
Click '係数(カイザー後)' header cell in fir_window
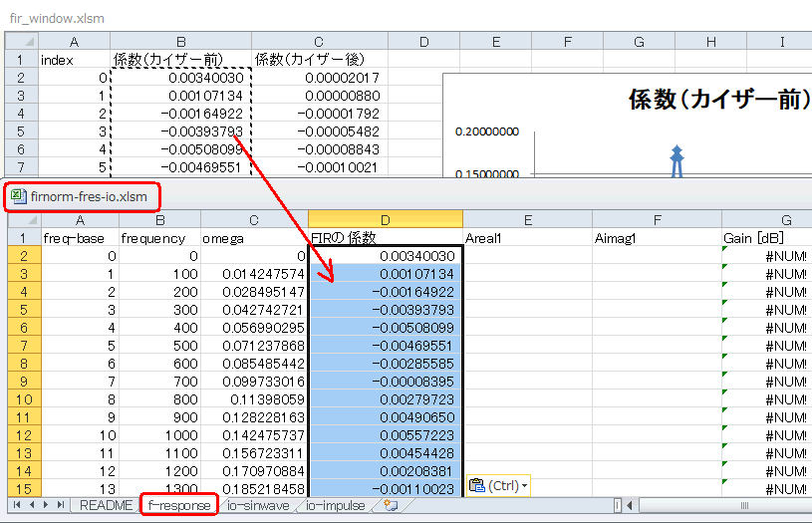[320, 60]
